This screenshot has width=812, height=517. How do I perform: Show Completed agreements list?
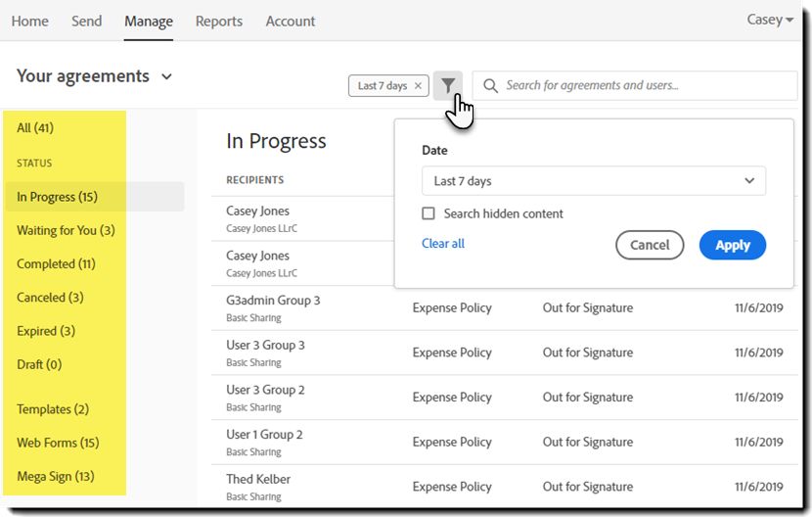56,264
